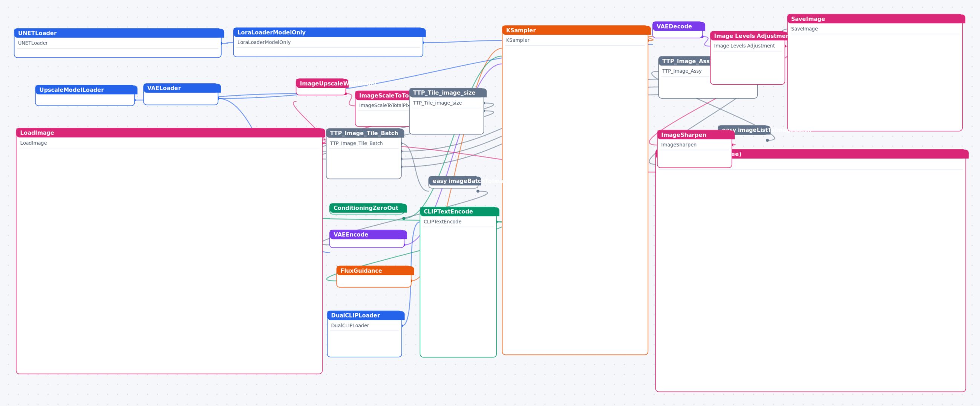Click the KSampler node title bar
The height and width of the screenshot is (406, 980).
click(x=576, y=30)
